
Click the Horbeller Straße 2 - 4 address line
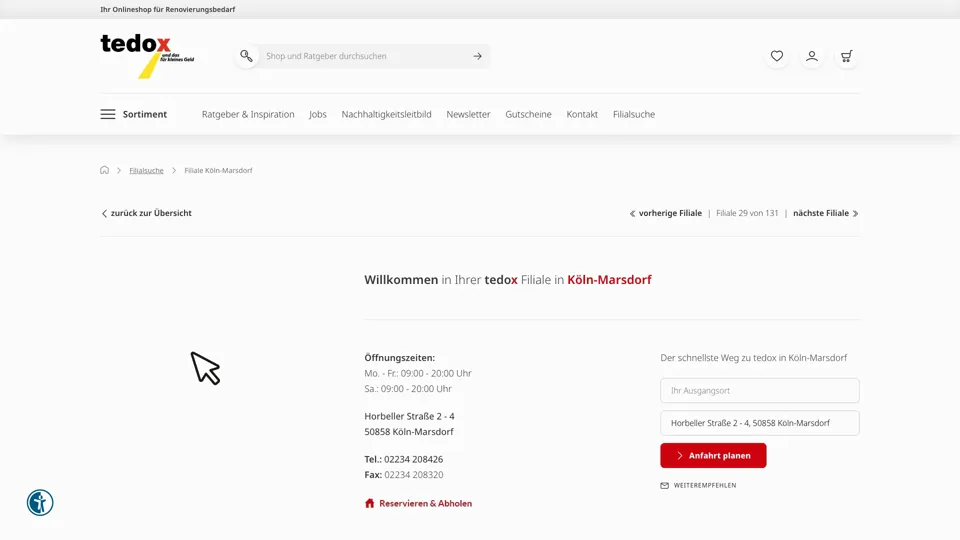[409, 416]
